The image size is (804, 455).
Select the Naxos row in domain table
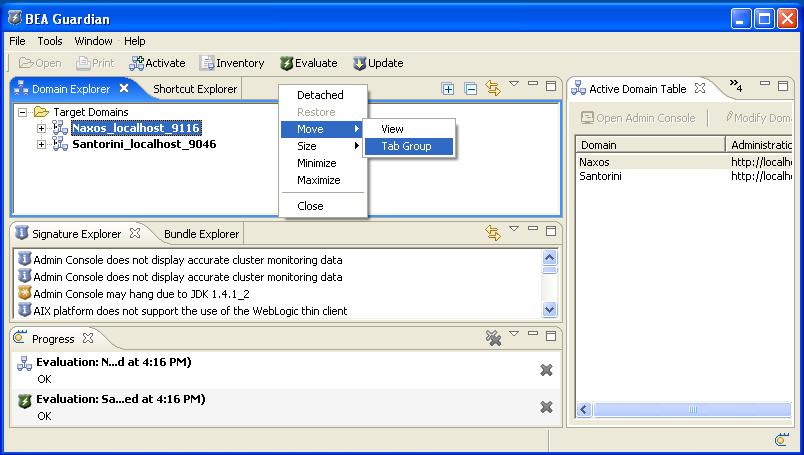click(684, 162)
